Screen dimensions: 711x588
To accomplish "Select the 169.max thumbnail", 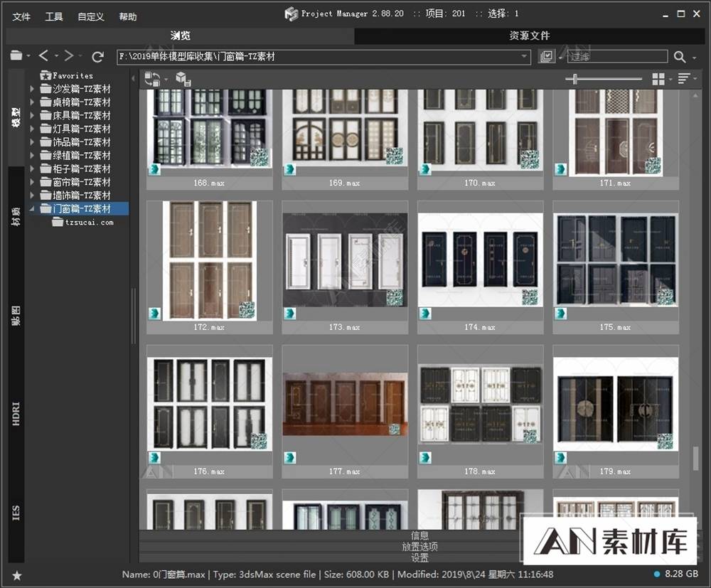I will click(x=345, y=138).
